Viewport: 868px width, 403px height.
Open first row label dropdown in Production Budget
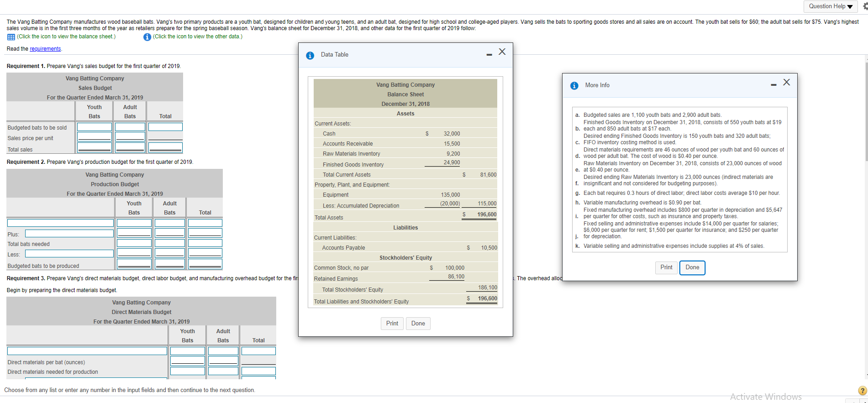tap(60, 223)
